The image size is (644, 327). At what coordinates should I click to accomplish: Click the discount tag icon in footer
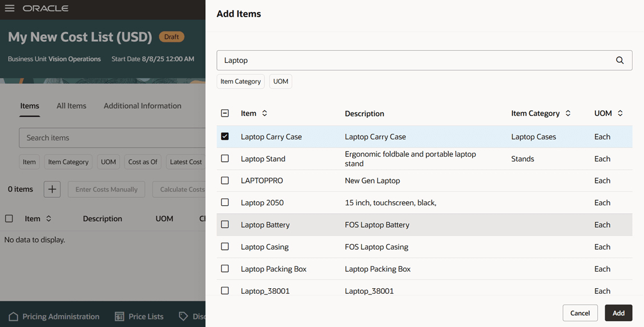click(183, 316)
